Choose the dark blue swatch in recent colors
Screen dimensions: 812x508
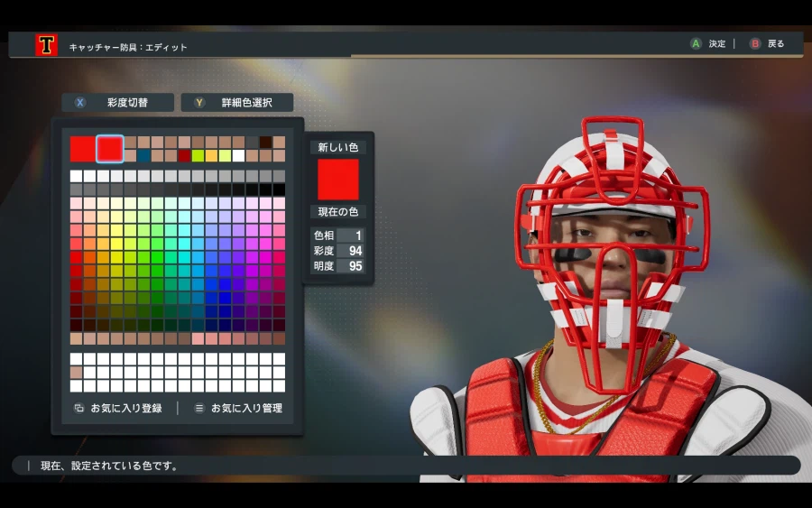click(144, 156)
